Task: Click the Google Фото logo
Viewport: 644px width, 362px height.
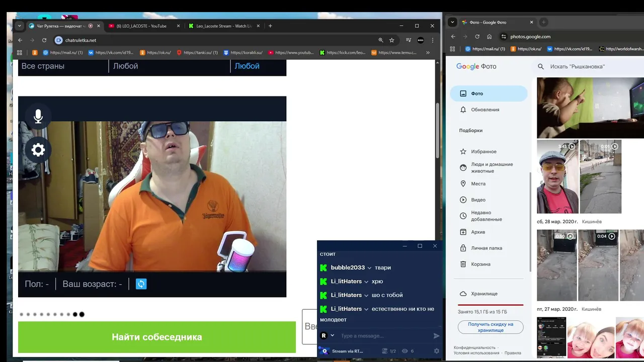Action: point(476,66)
